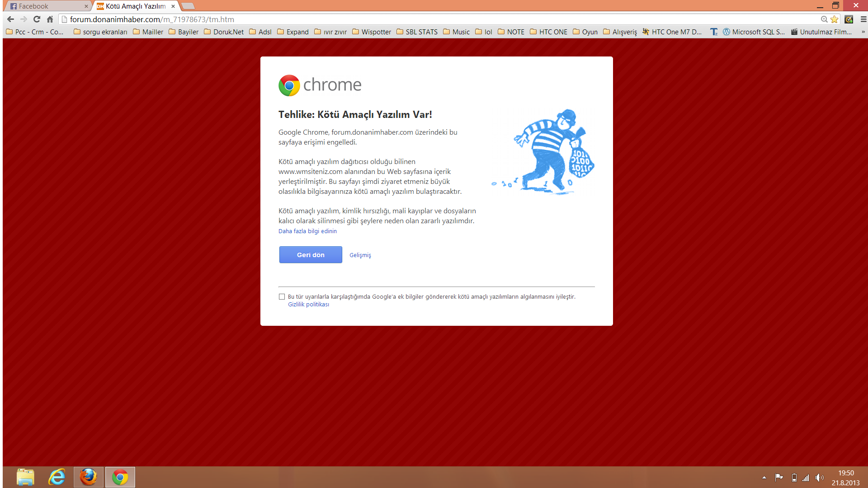Open the Bayiler bookmark folder
This screenshot has height=488, width=868.
pos(184,32)
